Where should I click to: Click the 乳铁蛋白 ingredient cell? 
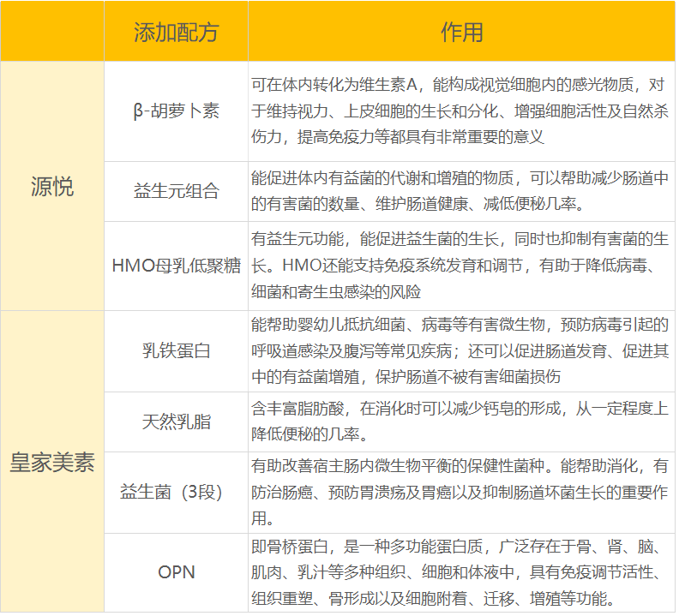176,350
